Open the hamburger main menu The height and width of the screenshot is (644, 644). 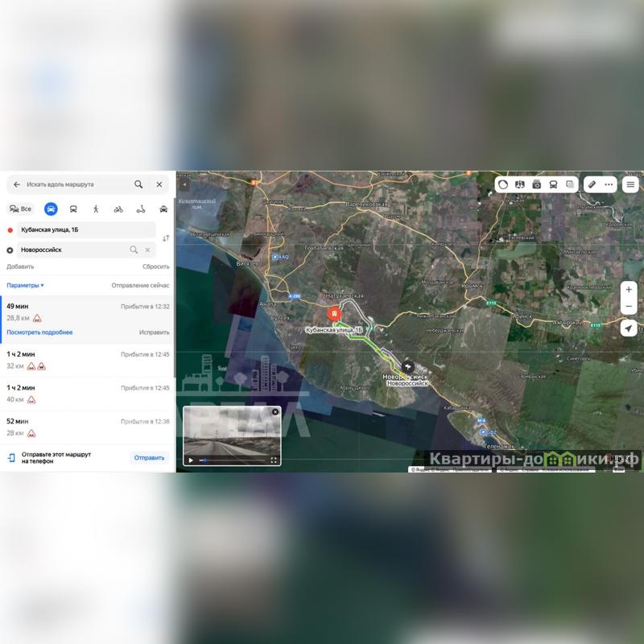pyautogui.click(x=630, y=184)
